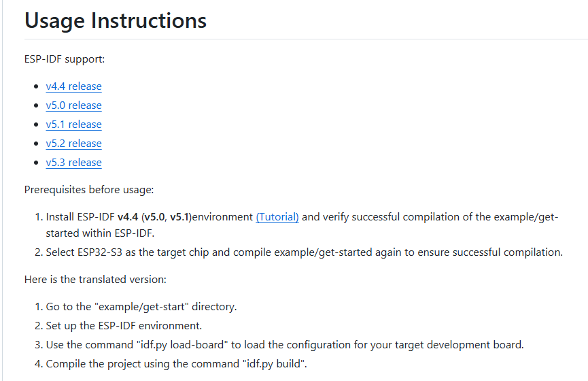Click the Usage Instructions heading
The width and height of the screenshot is (588, 381).
116,20
